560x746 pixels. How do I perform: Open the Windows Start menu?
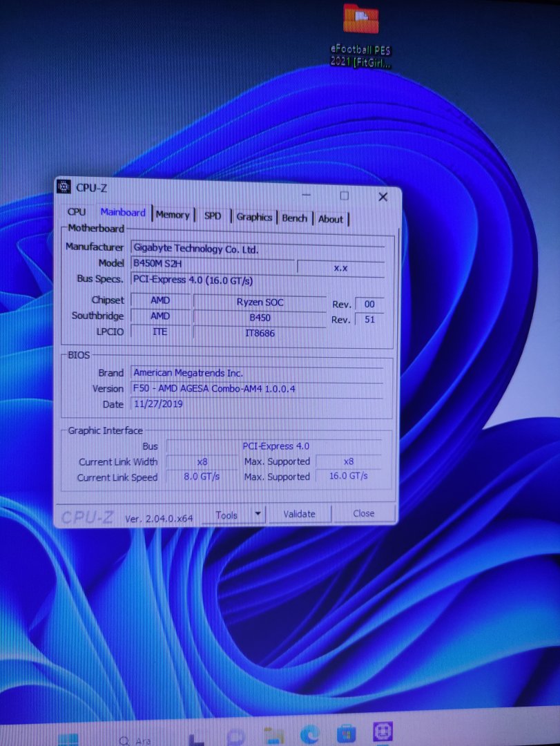click(x=68, y=738)
